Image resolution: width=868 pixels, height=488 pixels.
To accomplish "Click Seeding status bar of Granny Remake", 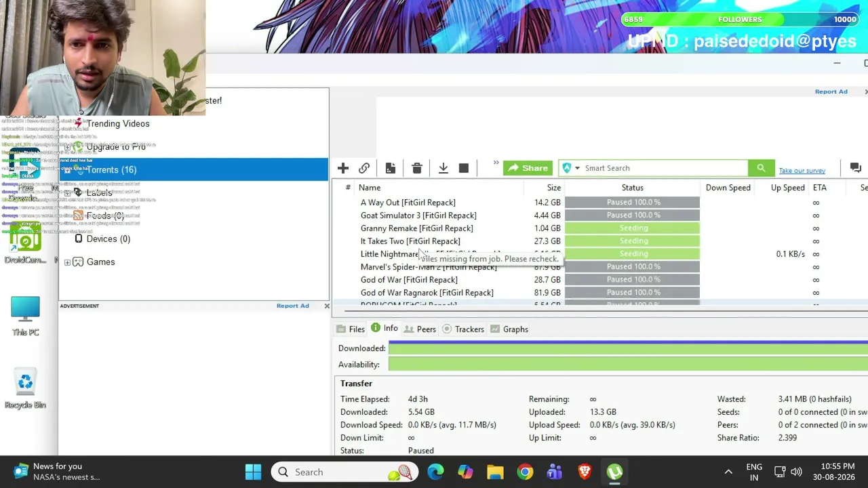I will pos(632,228).
